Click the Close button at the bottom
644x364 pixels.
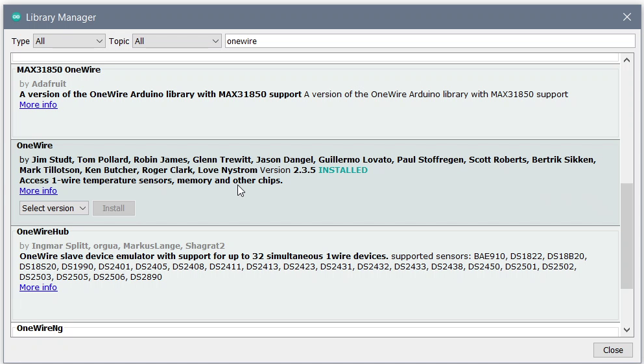[x=613, y=350]
